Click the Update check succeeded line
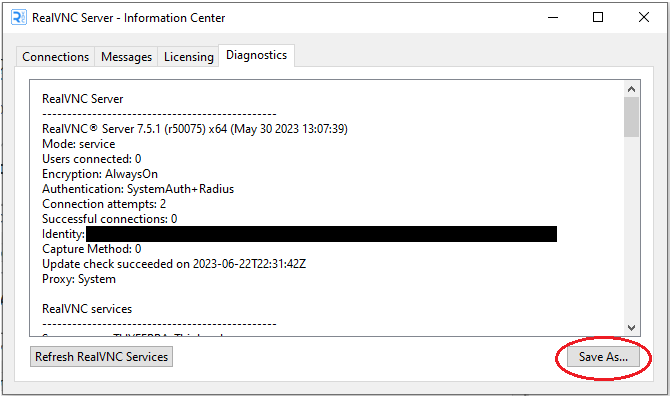The image size is (671, 397). coord(174,264)
